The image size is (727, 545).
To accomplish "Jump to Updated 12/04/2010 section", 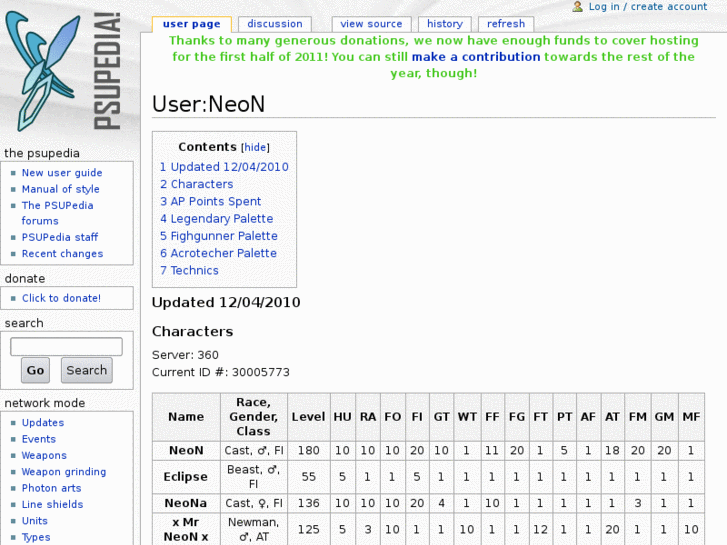I will point(224,167).
